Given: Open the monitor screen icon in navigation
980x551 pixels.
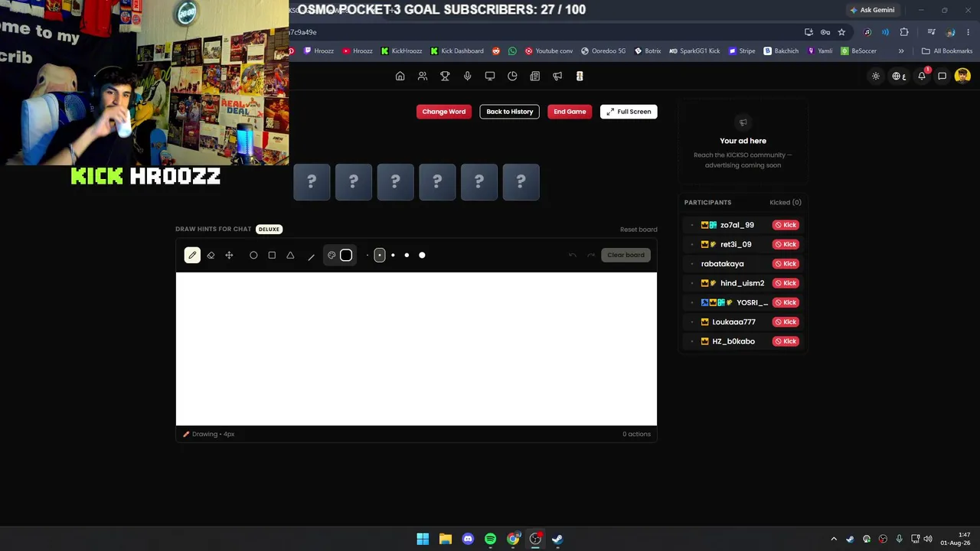Looking at the screenshot, I should point(490,76).
